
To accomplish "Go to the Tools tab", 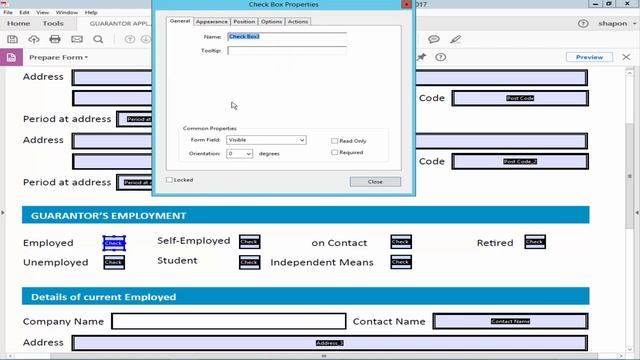I will 53,24.
